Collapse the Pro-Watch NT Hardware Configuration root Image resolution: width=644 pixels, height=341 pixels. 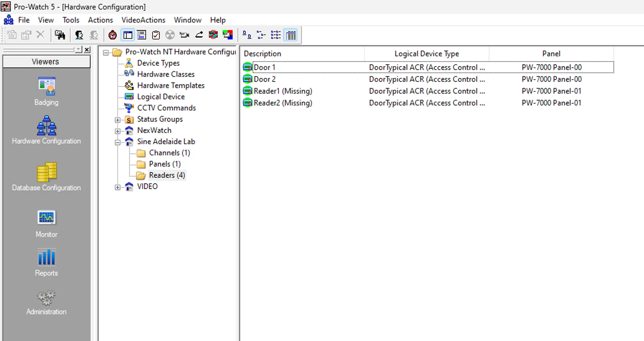pos(106,53)
